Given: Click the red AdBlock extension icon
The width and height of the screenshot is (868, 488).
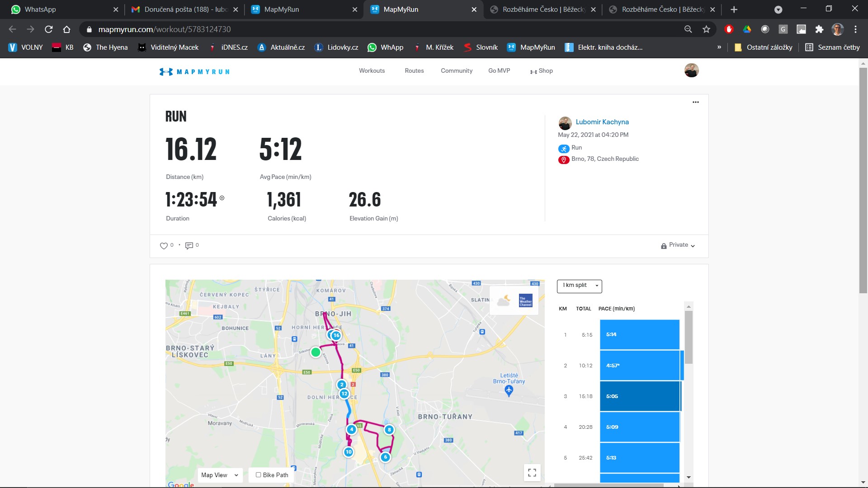Looking at the screenshot, I should (x=729, y=29).
